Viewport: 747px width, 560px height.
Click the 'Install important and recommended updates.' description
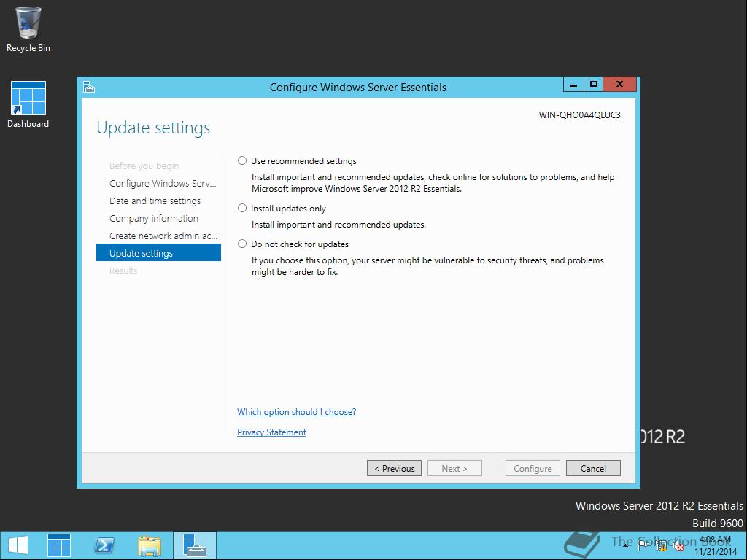(338, 225)
